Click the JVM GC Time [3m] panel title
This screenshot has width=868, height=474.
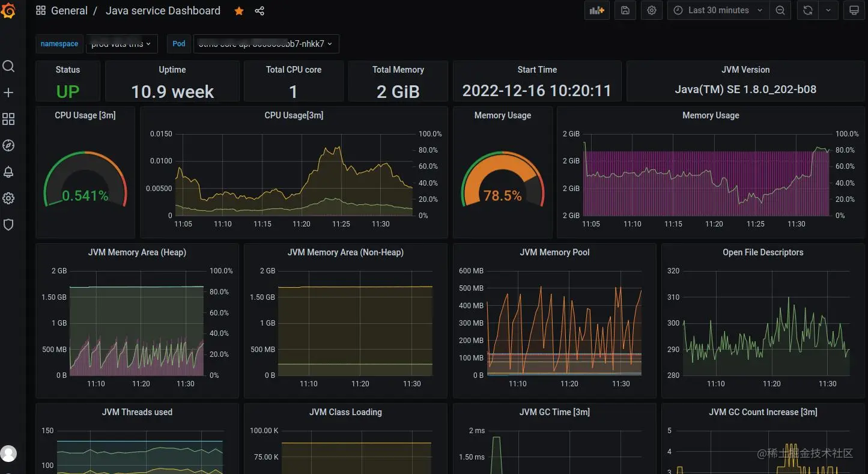(x=554, y=412)
